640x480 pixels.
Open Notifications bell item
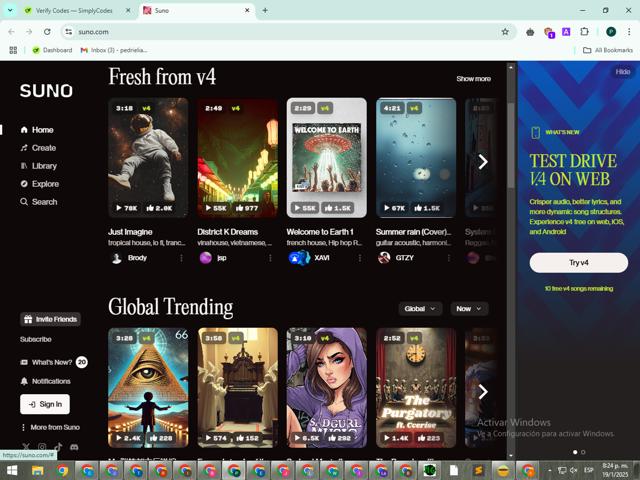[x=45, y=381]
